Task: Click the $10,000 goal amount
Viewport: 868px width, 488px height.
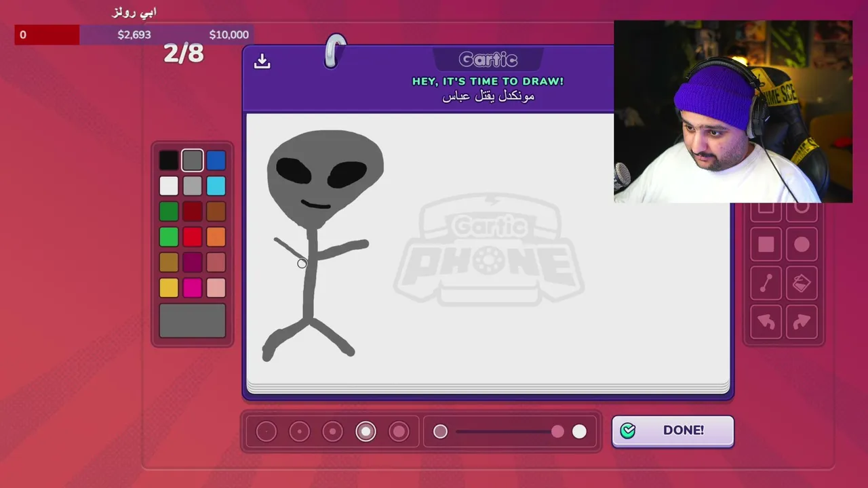Action: [229, 35]
